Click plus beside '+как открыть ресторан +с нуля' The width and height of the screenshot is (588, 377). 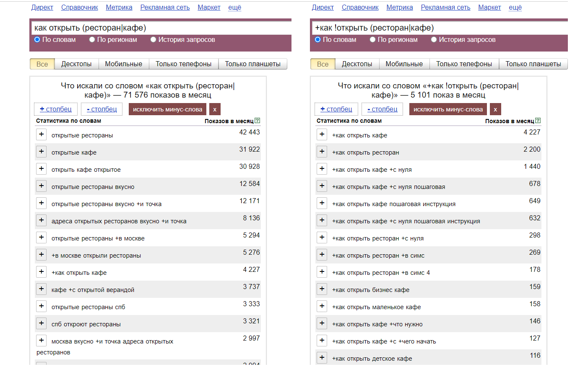[x=322, y=238]
